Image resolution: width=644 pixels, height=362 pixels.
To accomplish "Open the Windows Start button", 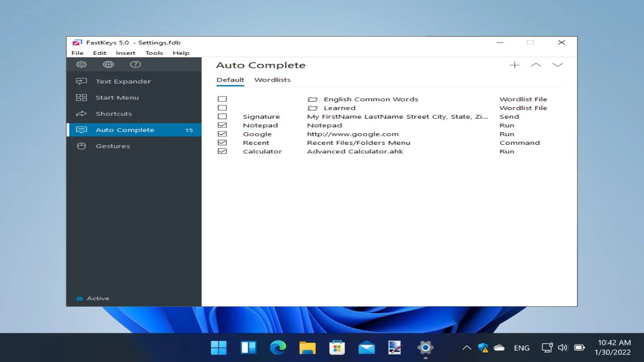I will [219, 347].
